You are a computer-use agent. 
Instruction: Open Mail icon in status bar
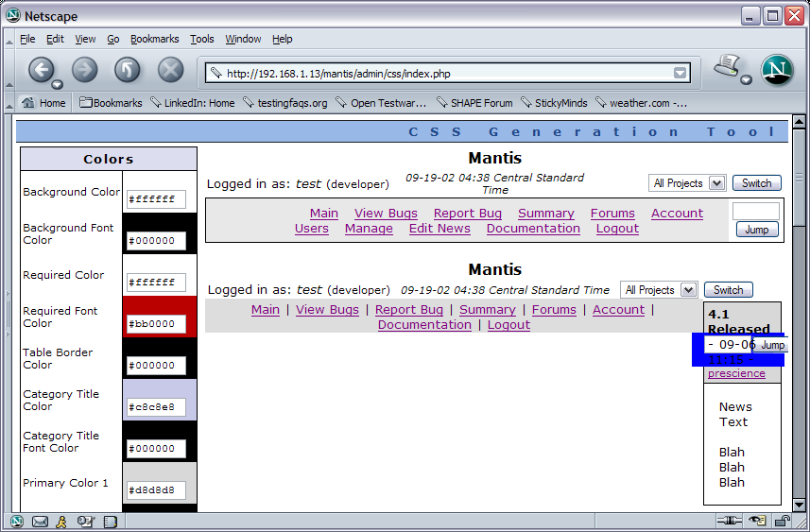tap(40, 522)
